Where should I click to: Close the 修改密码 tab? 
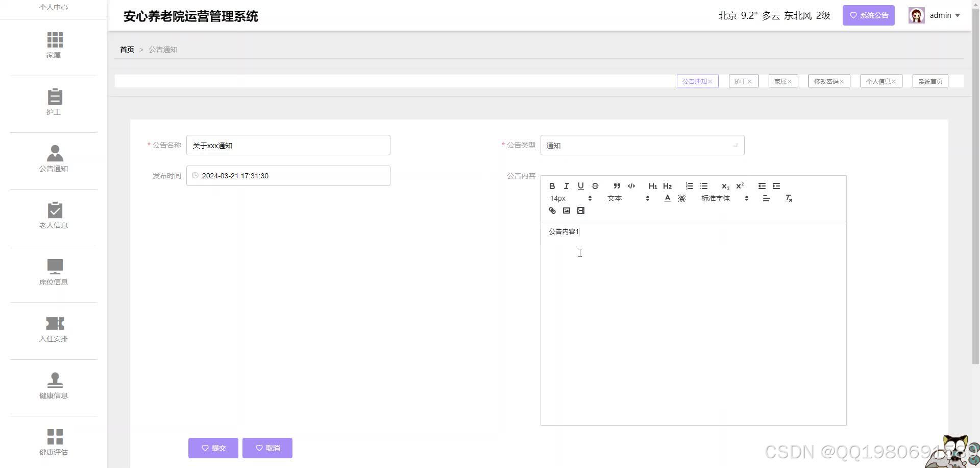point(842,82)
